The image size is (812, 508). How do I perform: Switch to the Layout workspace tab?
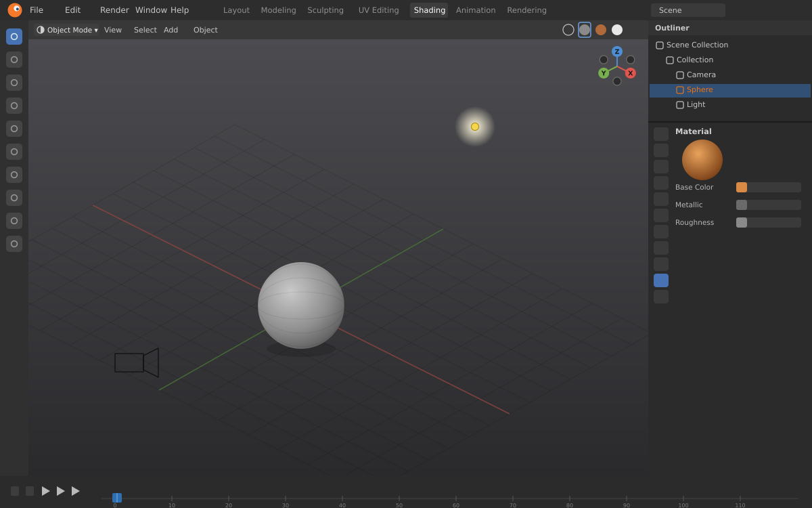(236, 10)
